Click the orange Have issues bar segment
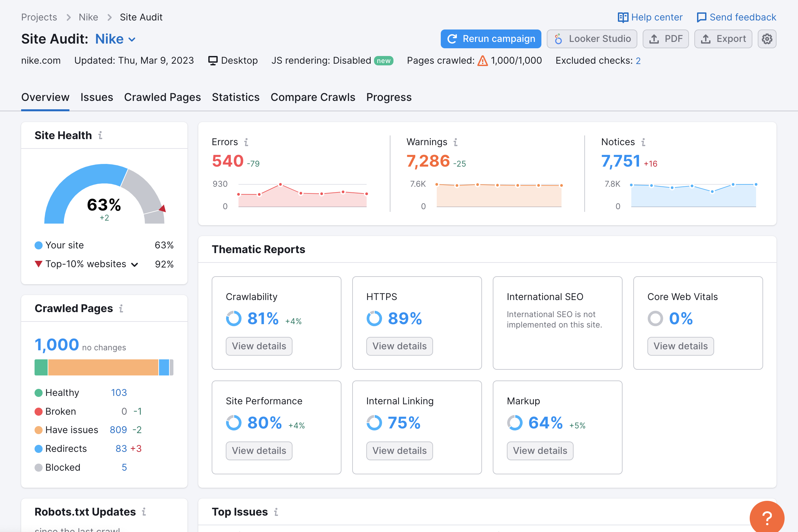The image size is (798, 532). [103, 367]
